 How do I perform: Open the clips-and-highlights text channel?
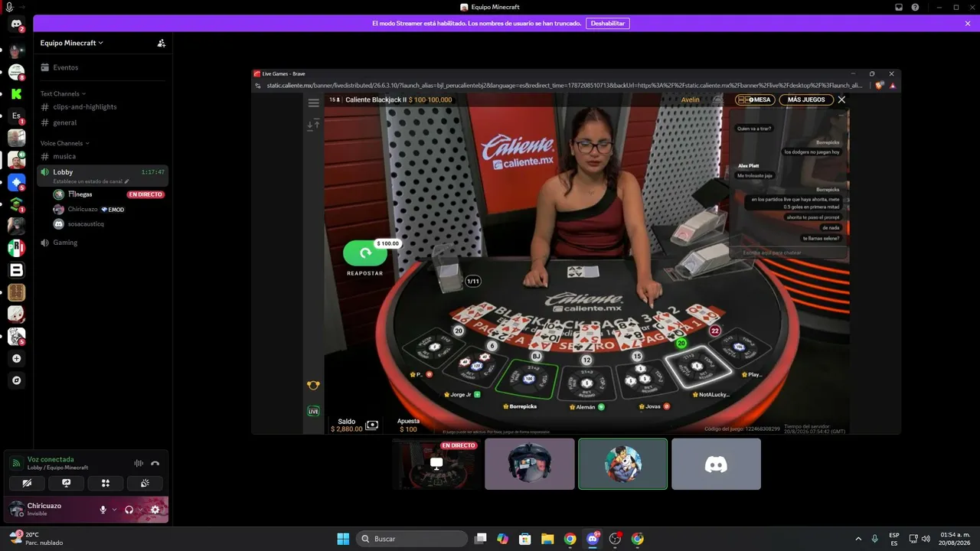coord(101,107)
